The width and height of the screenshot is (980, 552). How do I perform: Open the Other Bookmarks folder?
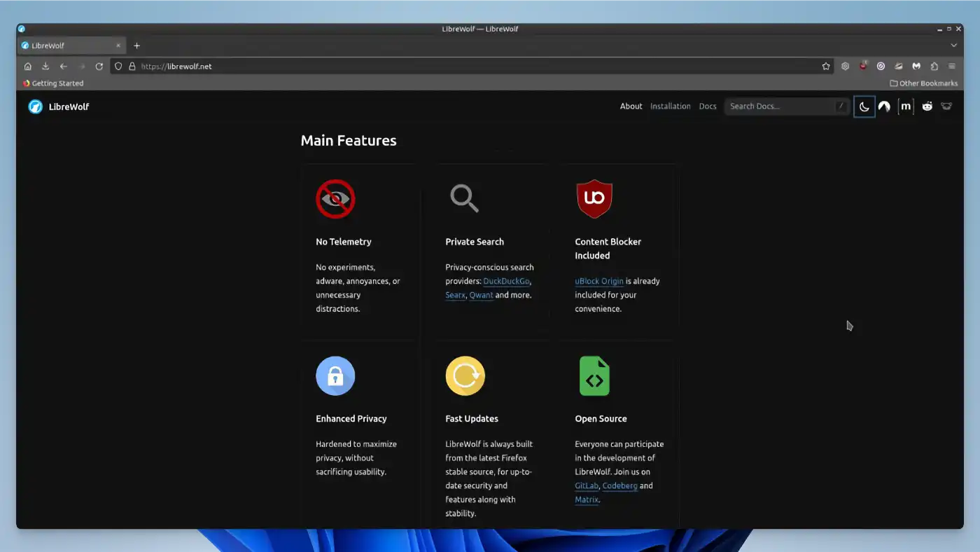click(x=923, y=83)
